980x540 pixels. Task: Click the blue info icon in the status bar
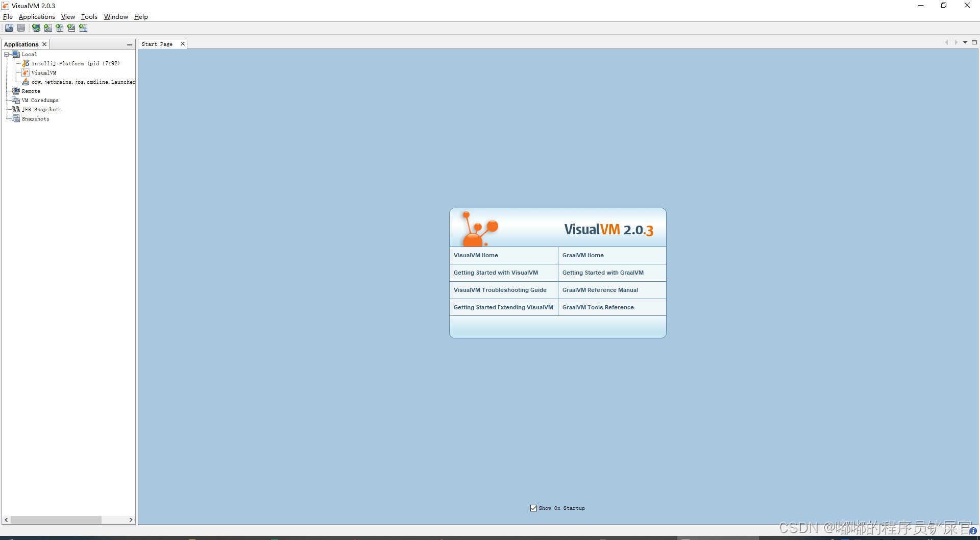973,531
